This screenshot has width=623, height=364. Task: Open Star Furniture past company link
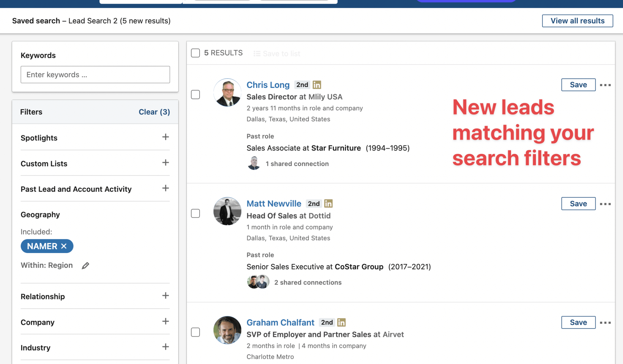click(336, 148)
